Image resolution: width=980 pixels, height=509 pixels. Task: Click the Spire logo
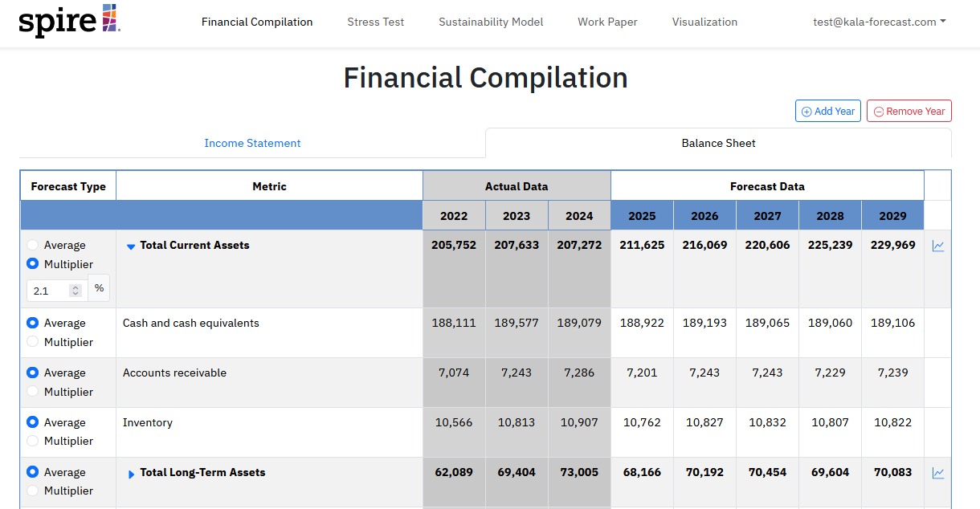point(69,20)
